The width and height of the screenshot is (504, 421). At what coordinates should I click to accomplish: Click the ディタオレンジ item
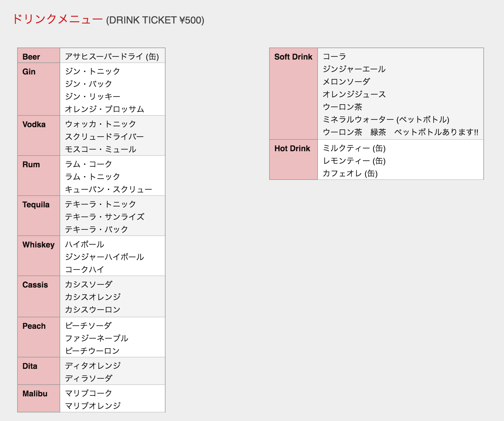click(x=93, y=366)
